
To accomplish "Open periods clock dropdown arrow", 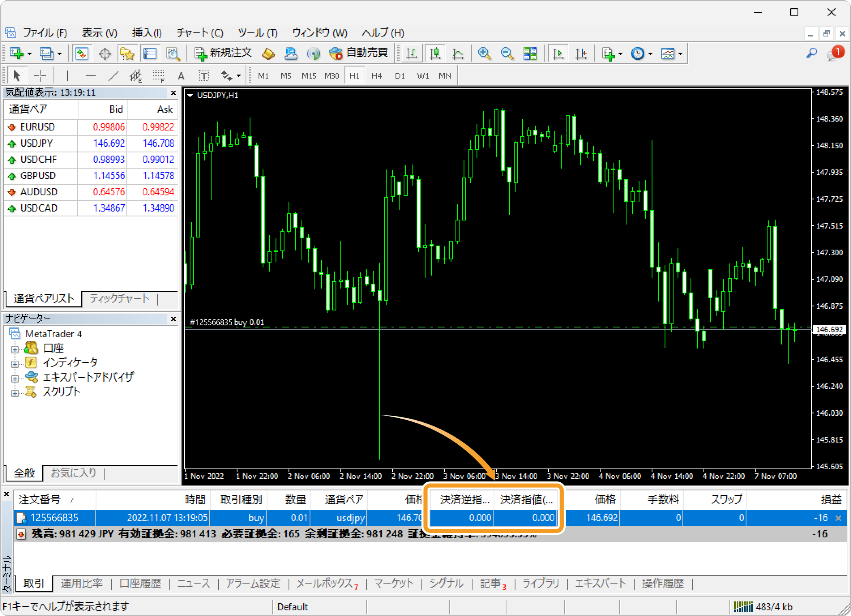I will (x=650, y=53).
